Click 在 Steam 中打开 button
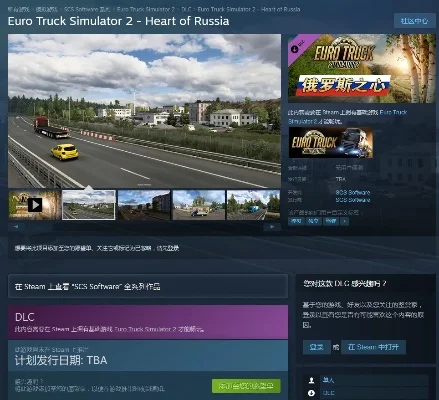Viewport: 439px width, 400px height. 373,347
